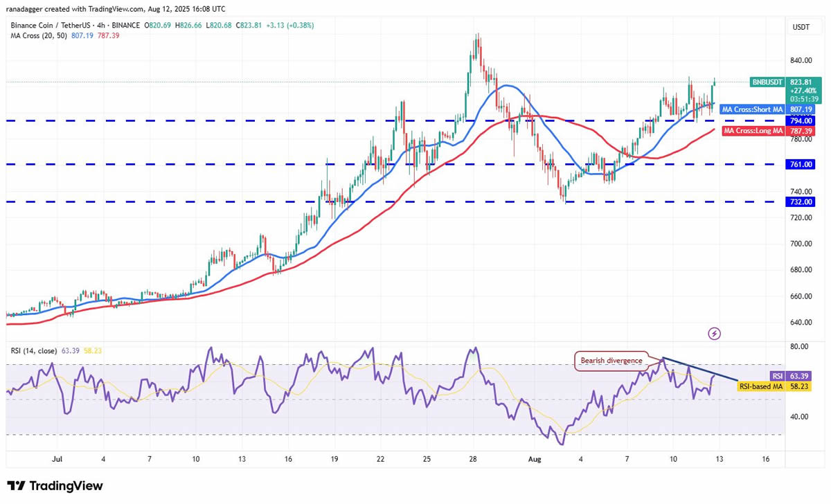The width and height of the screenshot is (831, 504).
Task: Click the RSI-based MA yellow label
Action: coord(760,387)
